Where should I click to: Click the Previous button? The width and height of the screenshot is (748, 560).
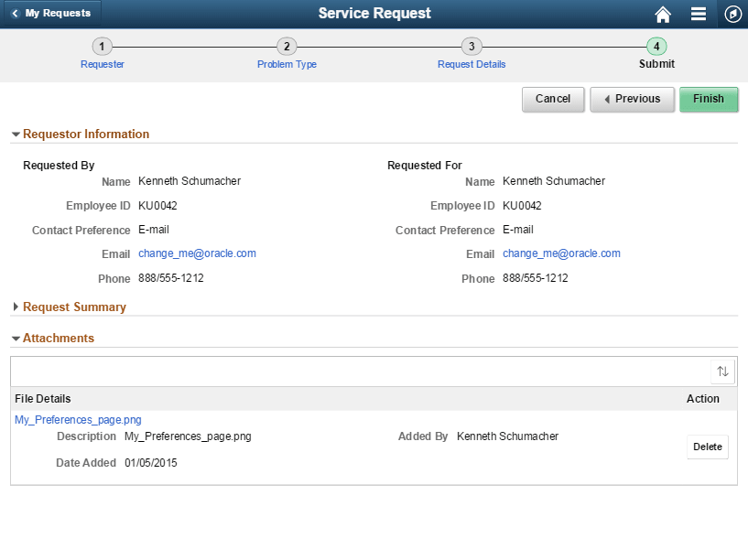tap(632, 99)
